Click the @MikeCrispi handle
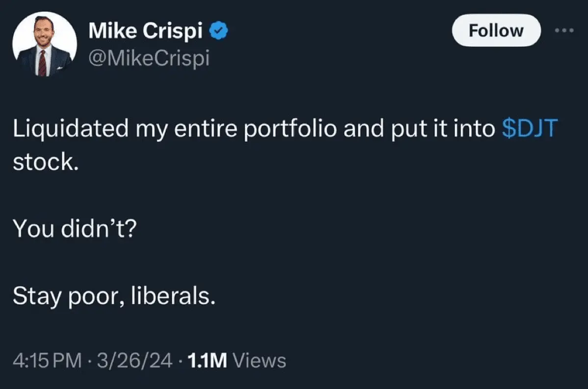Image resolution: width=588 pixels, height=389 pixels. [149, 58]
